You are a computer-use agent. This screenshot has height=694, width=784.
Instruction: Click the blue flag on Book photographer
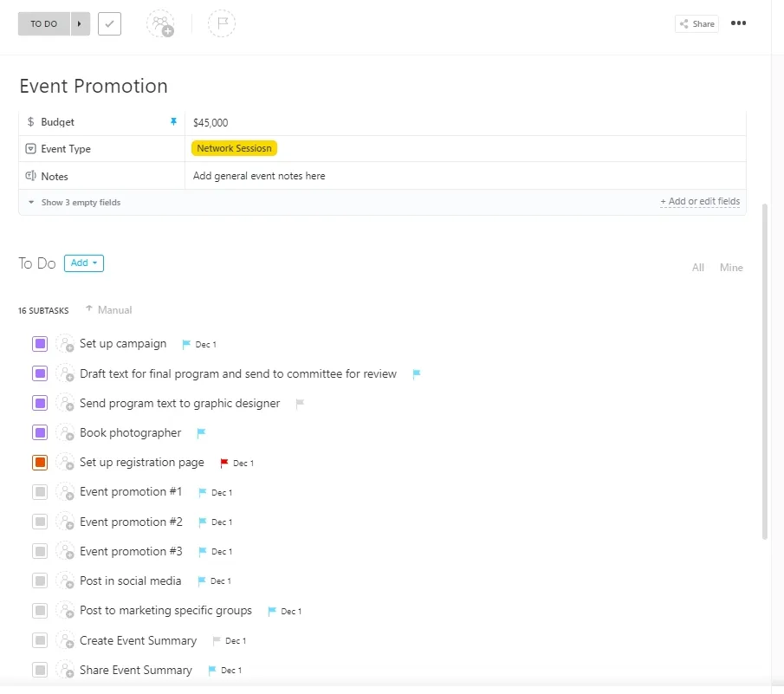(x=201, y=432)
